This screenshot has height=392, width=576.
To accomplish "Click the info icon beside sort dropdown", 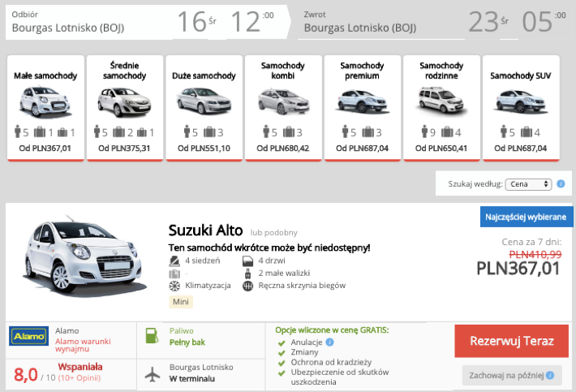I will 561,183.
